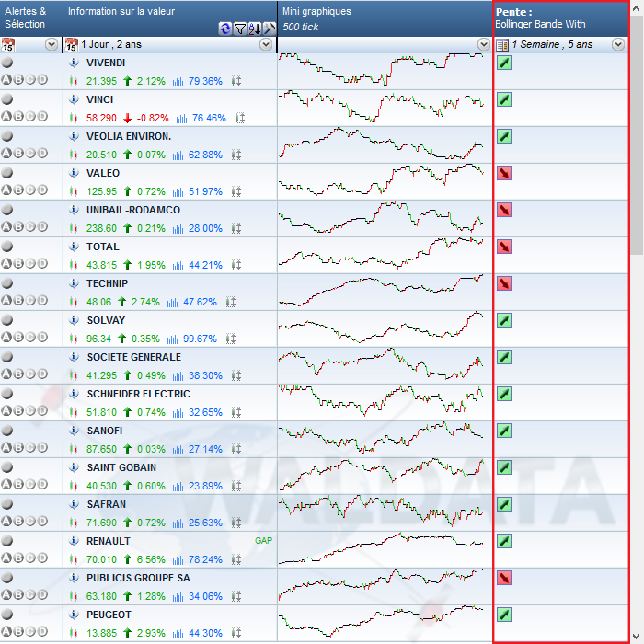Click RENAULT change 6.56%
Viewport: 644px width, 644px height.
tap(151, 559)
